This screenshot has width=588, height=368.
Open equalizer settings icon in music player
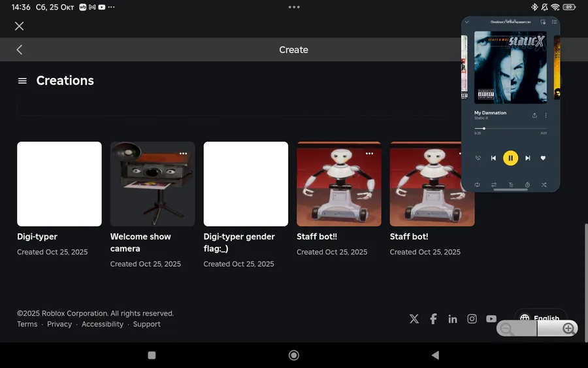[x=494, y=184]
